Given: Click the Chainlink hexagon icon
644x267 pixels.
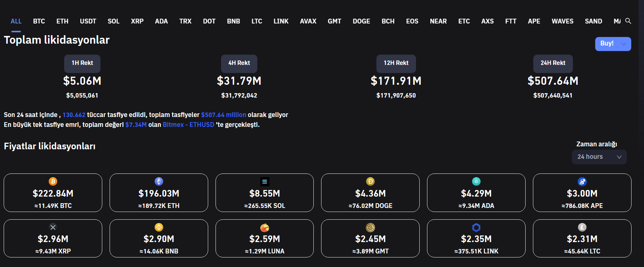Looking at the screenshot, I should (x=476, y=227).
